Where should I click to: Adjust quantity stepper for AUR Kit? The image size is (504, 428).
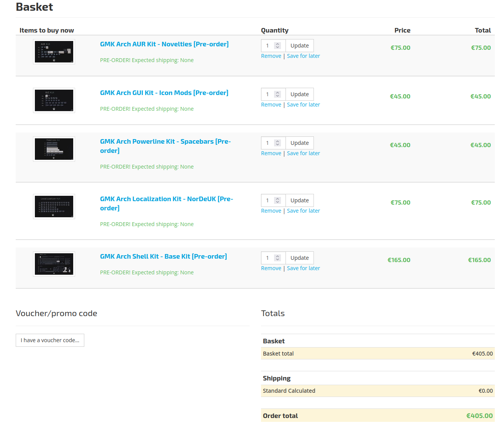click(277, 46)
